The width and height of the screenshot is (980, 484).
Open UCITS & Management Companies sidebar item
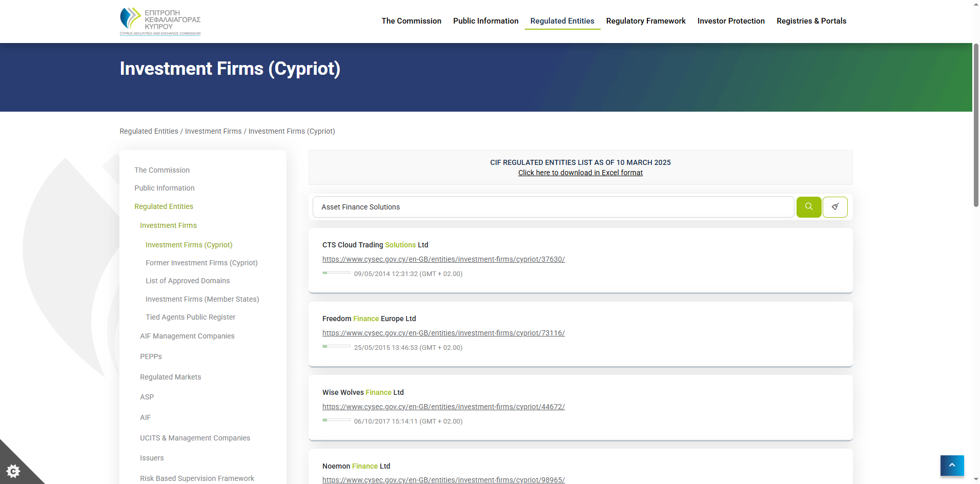[195, 438]
